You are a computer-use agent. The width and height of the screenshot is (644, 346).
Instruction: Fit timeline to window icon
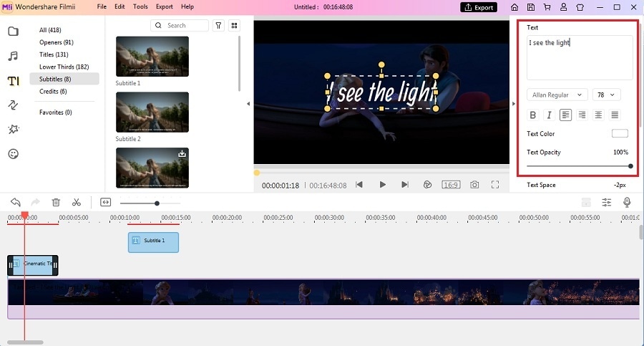click(106, 202)
